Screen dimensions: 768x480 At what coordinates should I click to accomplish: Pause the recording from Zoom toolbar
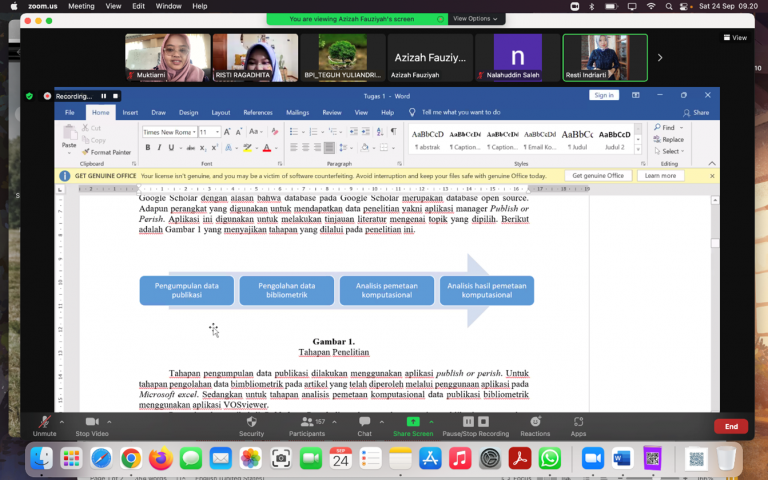[468, 421]
